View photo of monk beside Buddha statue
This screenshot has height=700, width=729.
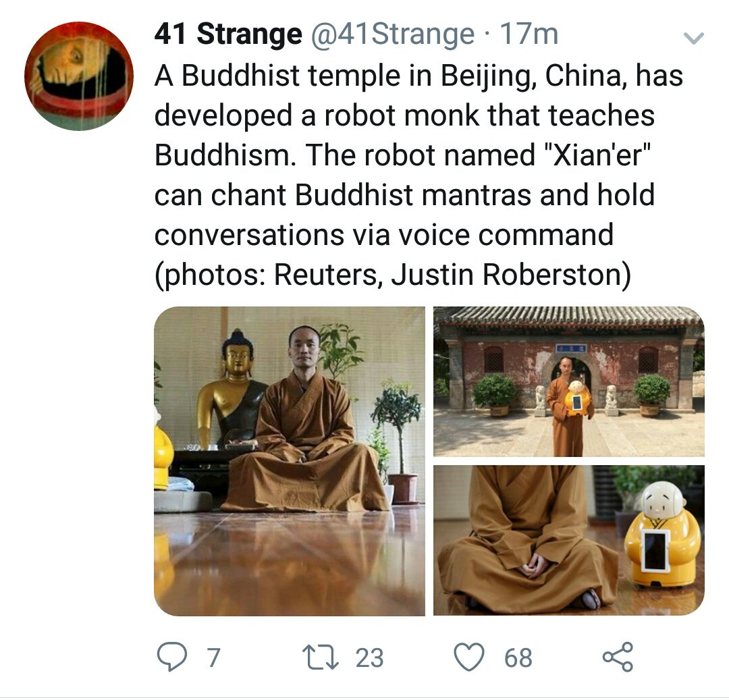click(x=290, y=461)
